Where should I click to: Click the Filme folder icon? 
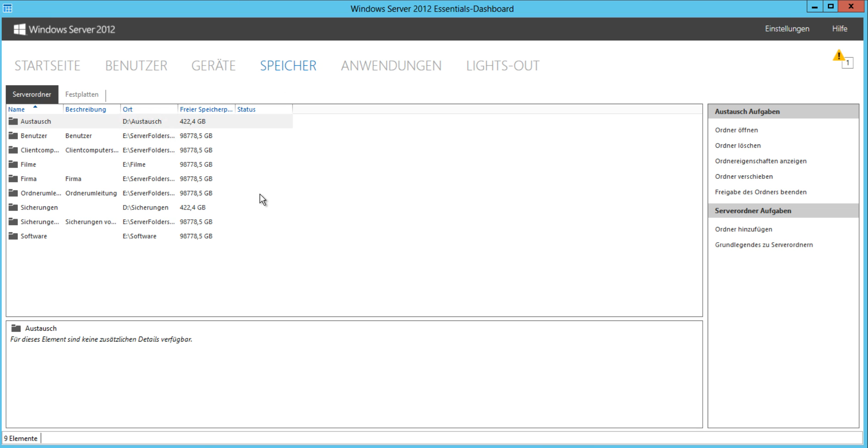(x=13, y=165)
